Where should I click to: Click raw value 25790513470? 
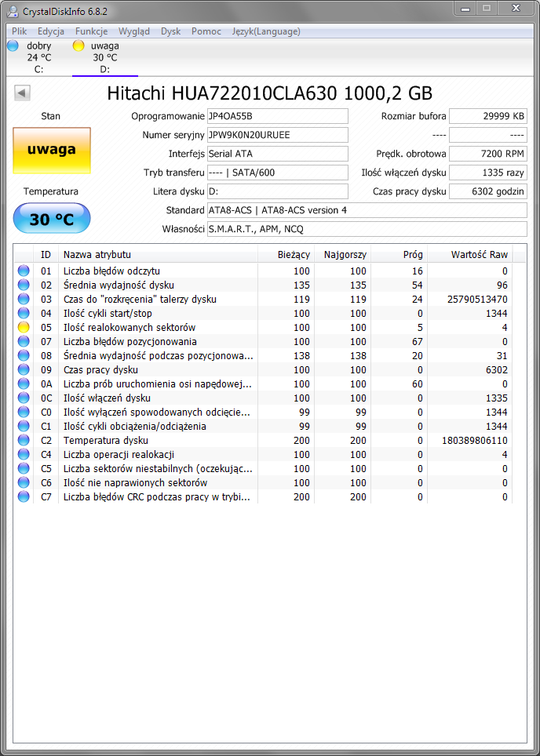pyautogui.click(x=477, y=300)
